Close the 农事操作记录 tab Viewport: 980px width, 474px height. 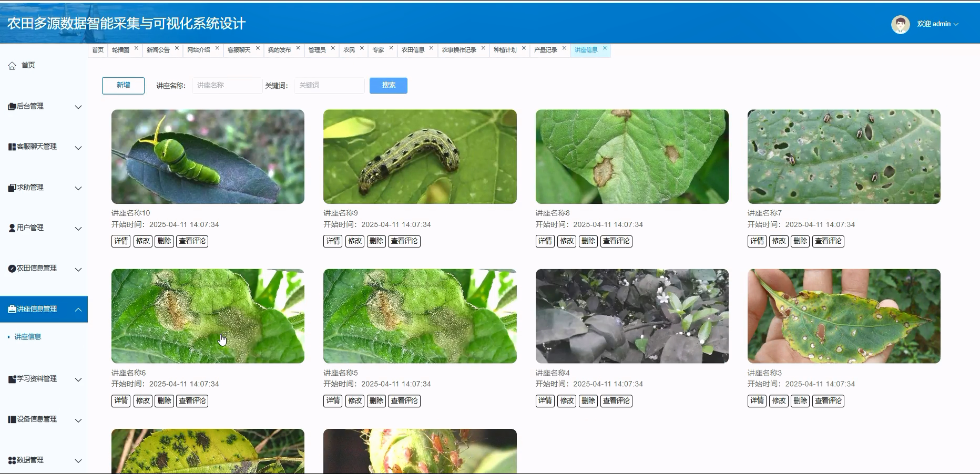[x=483, y=48]
